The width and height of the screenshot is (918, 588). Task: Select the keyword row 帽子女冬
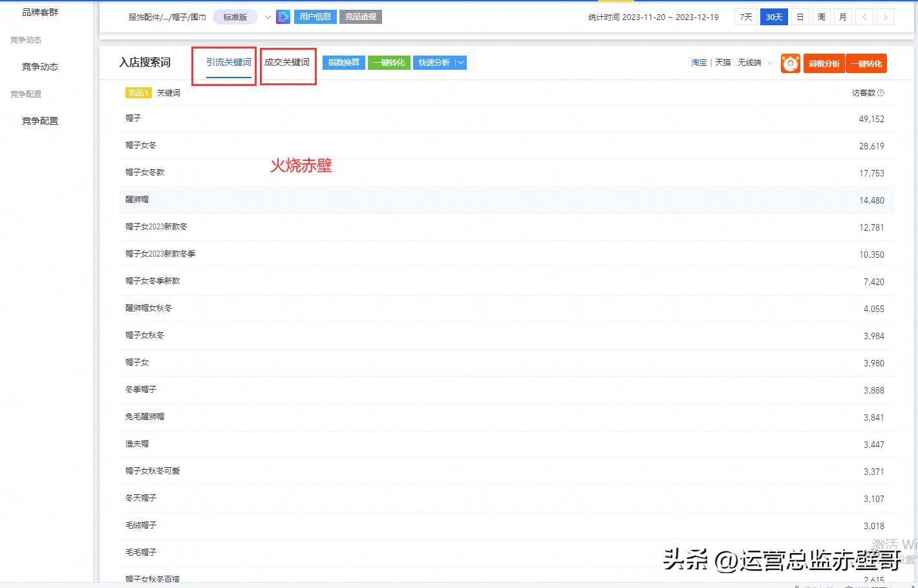[507, 146]
